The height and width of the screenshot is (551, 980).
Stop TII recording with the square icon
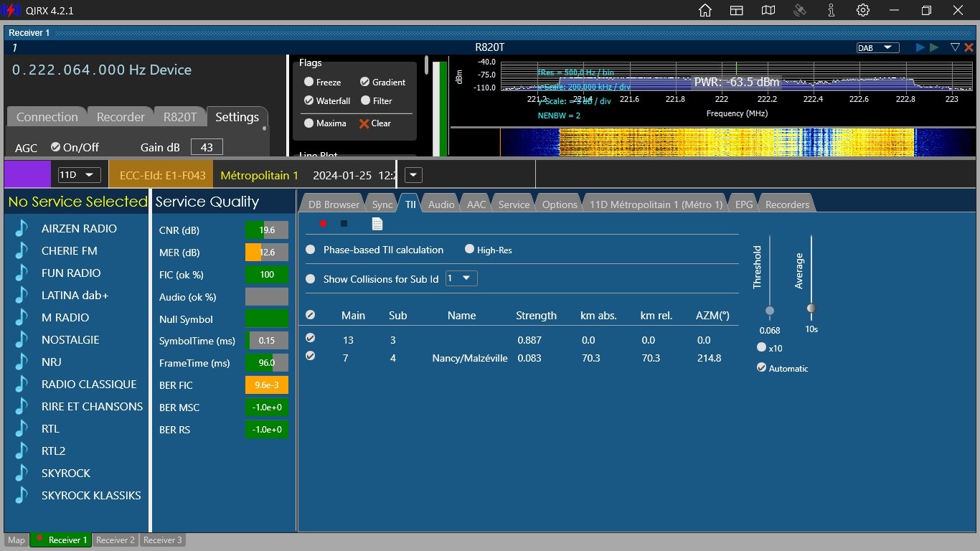pos(344,224)
